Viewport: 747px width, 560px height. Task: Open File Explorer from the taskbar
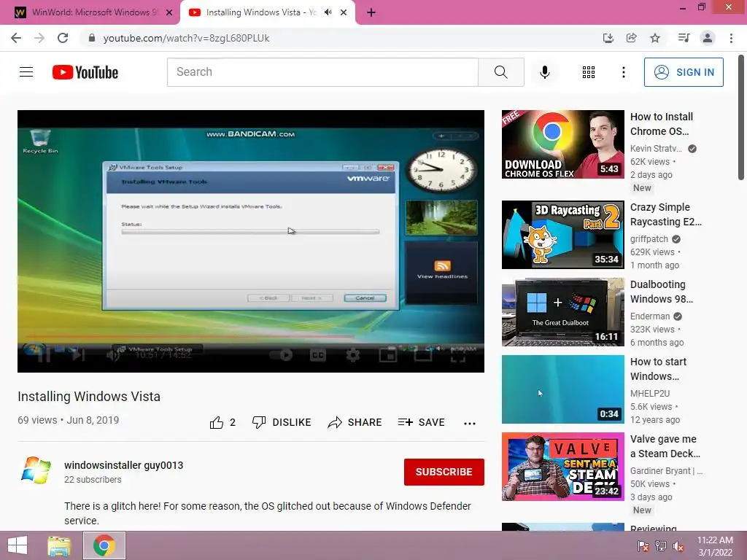(x=59, y=545)
